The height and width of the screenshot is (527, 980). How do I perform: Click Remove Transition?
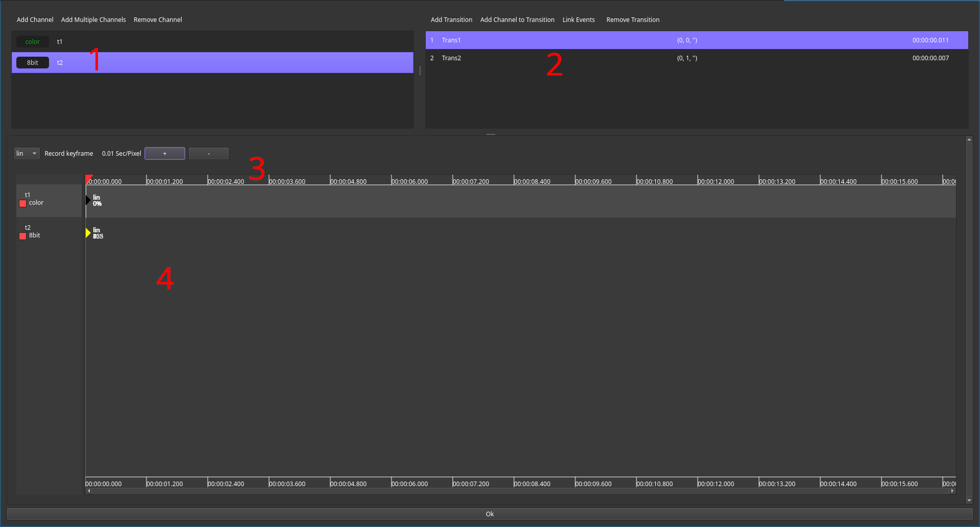pos(633,20)
